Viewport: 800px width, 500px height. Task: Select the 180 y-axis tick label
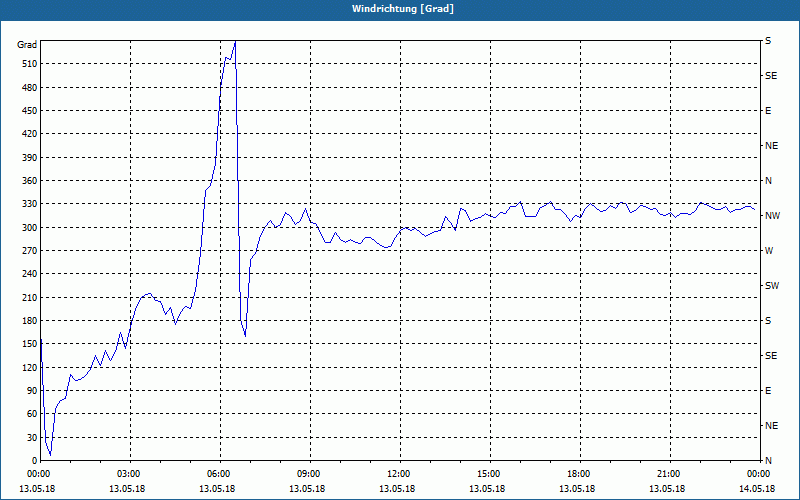tap(29, 320)
